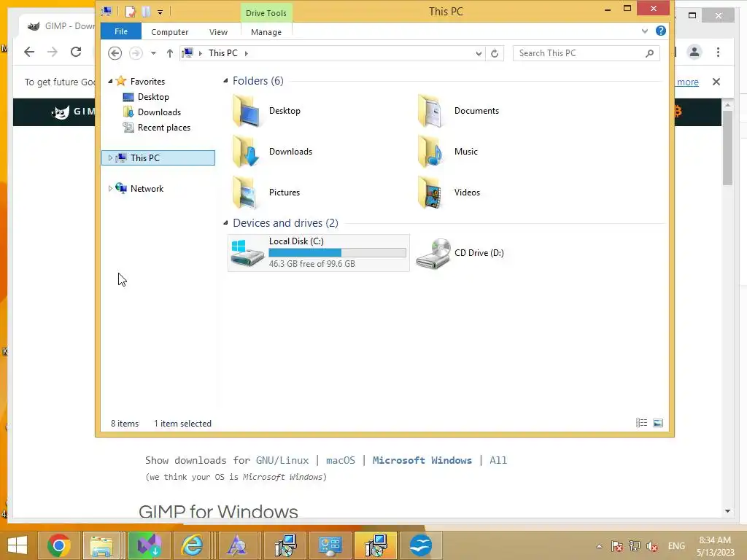Click the Local Disk (C:) capacity bar
This screenshot has width=747, height=560.
coord(337,252)
